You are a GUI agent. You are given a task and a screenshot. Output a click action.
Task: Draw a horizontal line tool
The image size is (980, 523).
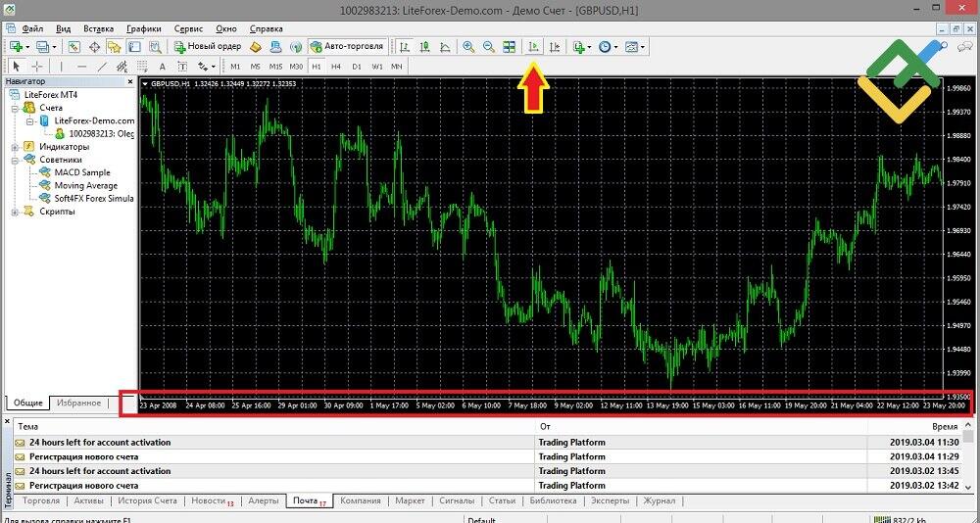(82, 67)
